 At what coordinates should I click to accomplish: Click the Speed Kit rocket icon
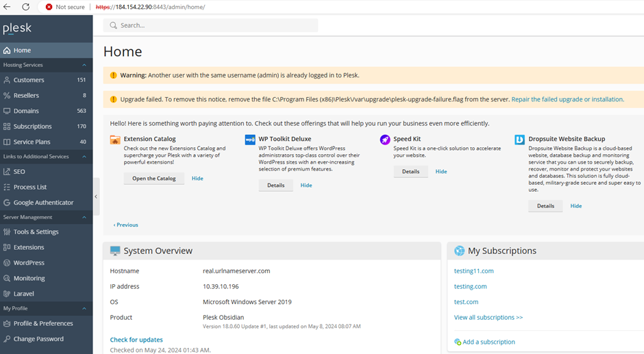(385, 140)
